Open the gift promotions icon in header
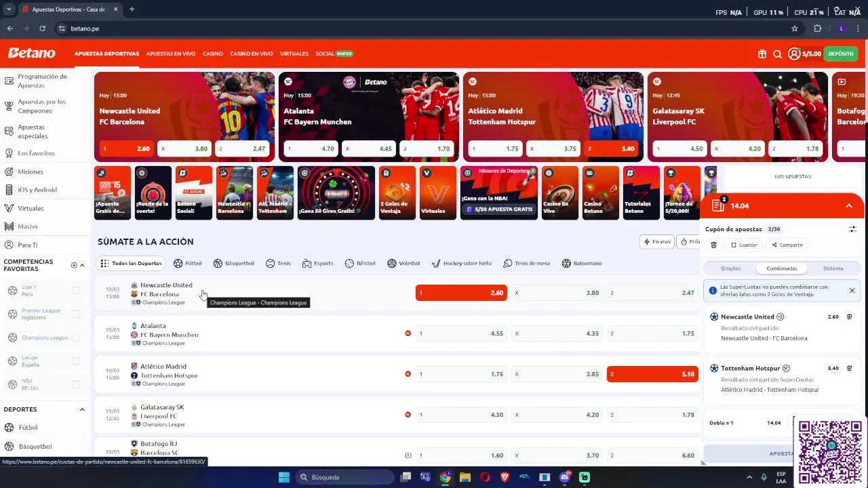Image resolution: width=868 pixels, height=488 pixels. [762, 54]
